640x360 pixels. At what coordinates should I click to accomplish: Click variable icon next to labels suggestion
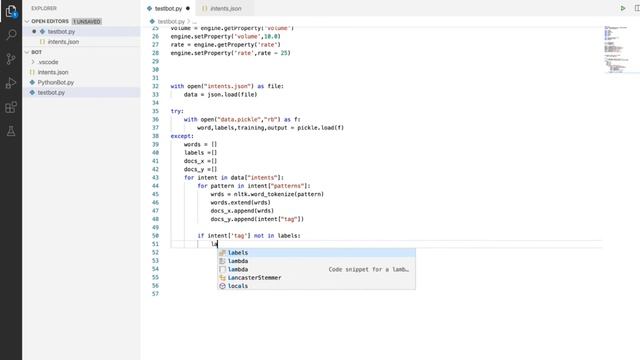222,253
